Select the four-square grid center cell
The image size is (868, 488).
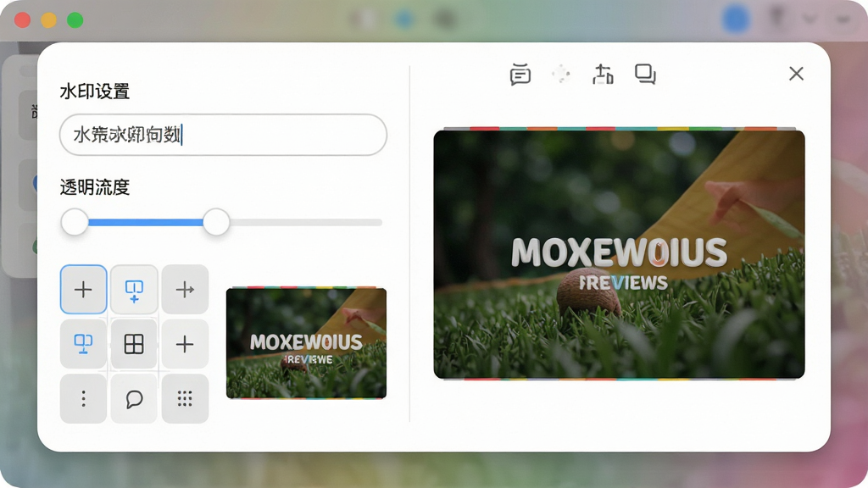pos(134,344)
